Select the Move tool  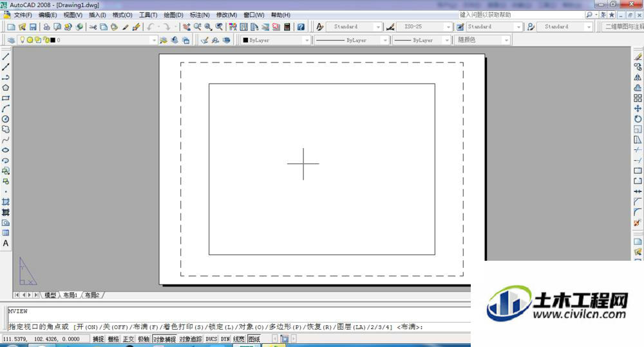638,108
